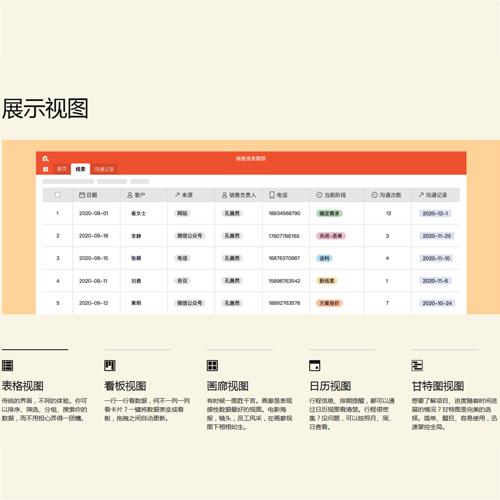Click the table view icon
This screenshot has height=500, width=500.
point(7,365)
